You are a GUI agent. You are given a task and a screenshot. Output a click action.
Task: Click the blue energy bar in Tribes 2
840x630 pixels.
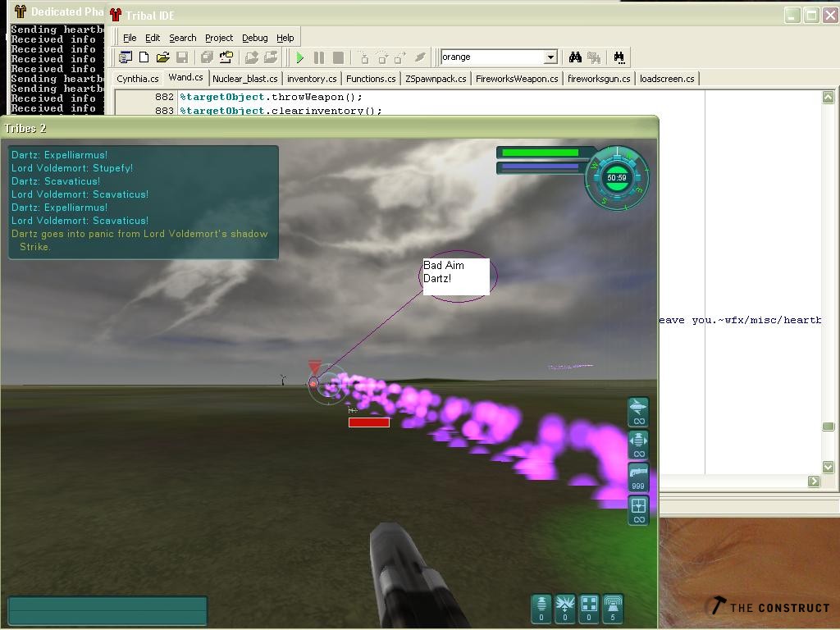point(540,167)
